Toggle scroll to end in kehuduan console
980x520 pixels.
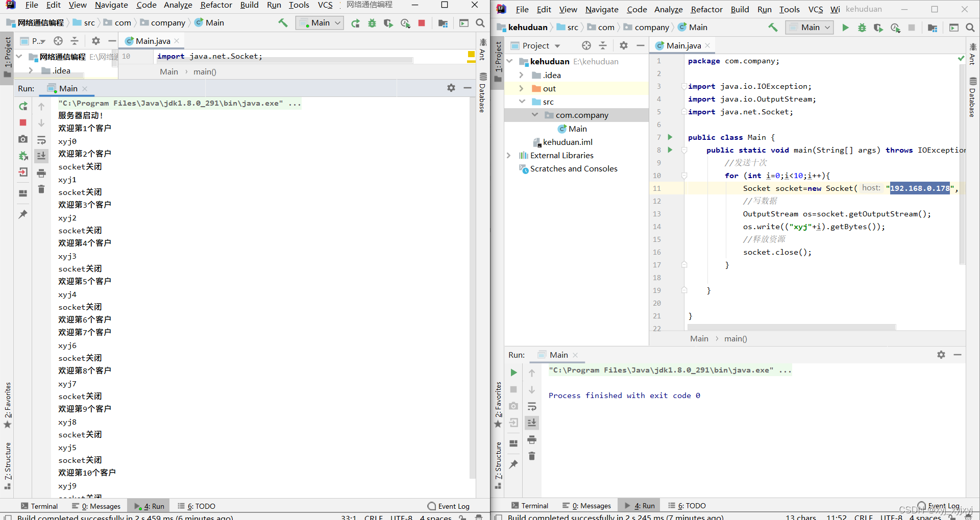(x=532, y=423)
